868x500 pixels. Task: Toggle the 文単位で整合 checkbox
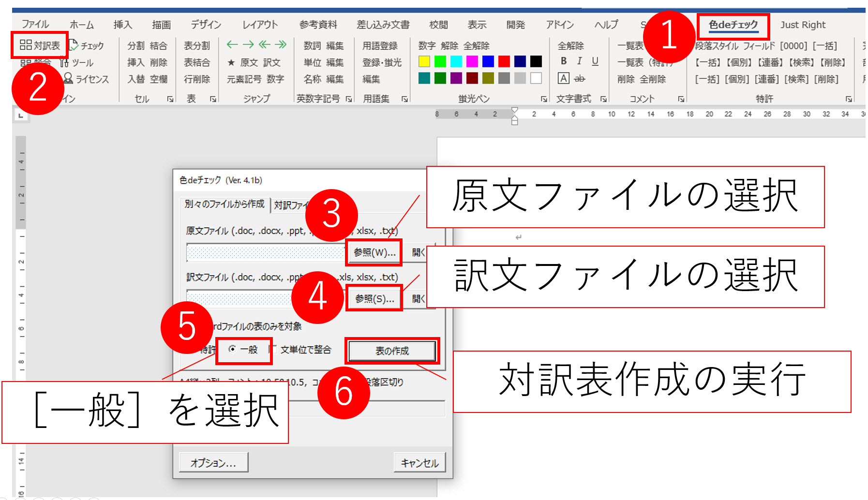coord(273,349)
